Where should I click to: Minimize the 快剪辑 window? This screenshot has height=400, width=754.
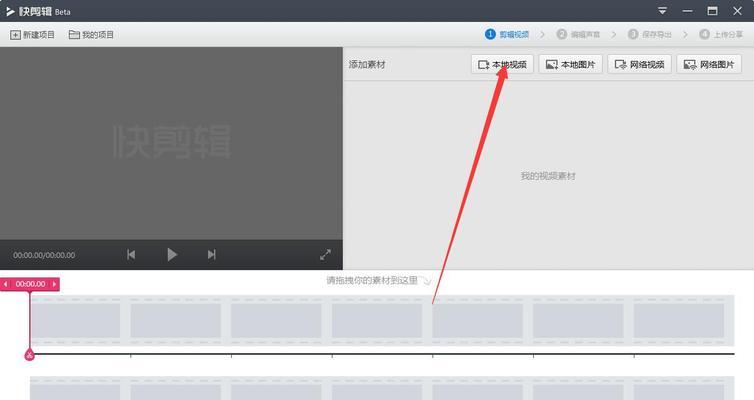tap(688, 11)
